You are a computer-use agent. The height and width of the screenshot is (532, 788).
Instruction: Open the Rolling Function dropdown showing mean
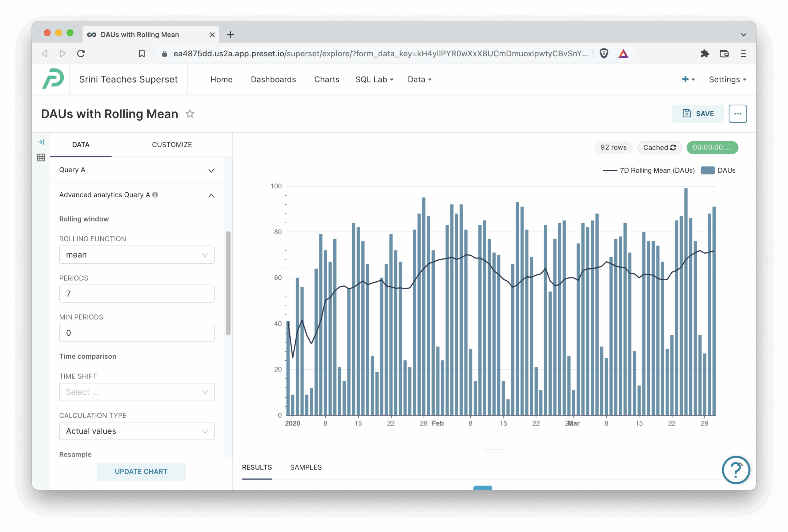pos(137,254)
